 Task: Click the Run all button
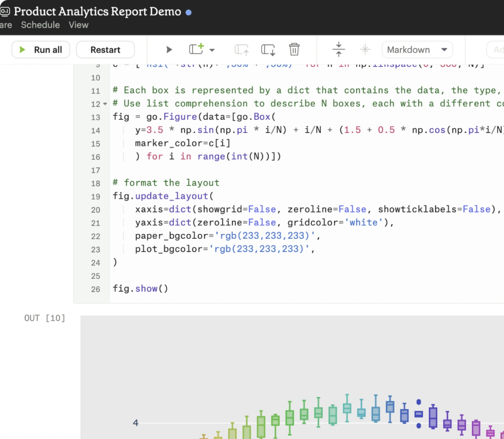[x=41, y=50]
